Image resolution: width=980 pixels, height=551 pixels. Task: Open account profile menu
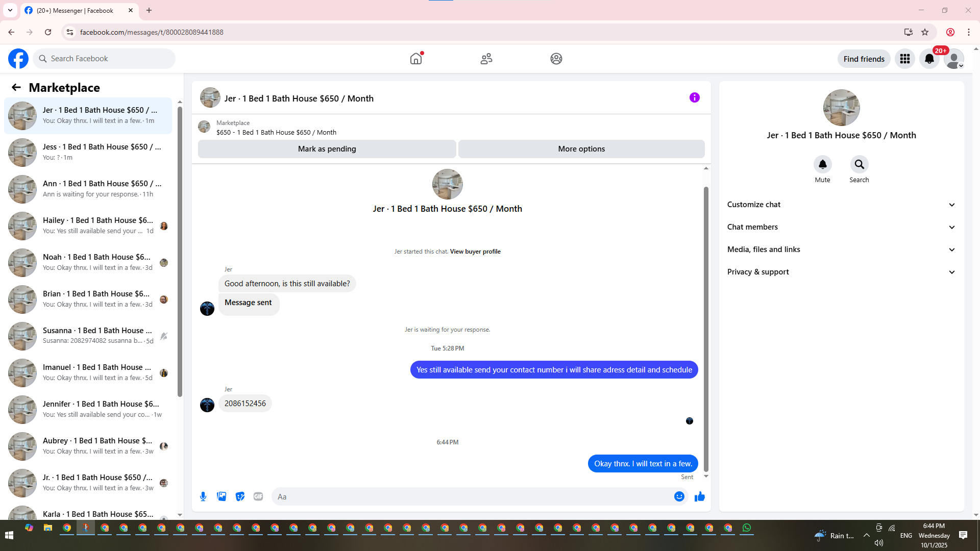[x=954, y=59]
